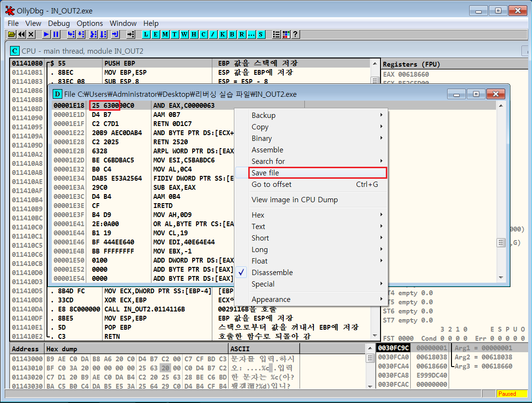This screenshot has width=532, height=403.
Task: Pause execution with the pause icon
Action: coord(56,34)
